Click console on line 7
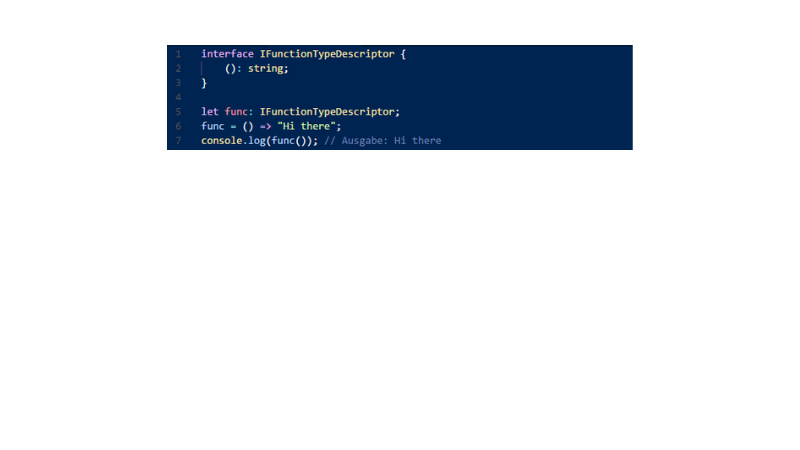 coord(221,141)
